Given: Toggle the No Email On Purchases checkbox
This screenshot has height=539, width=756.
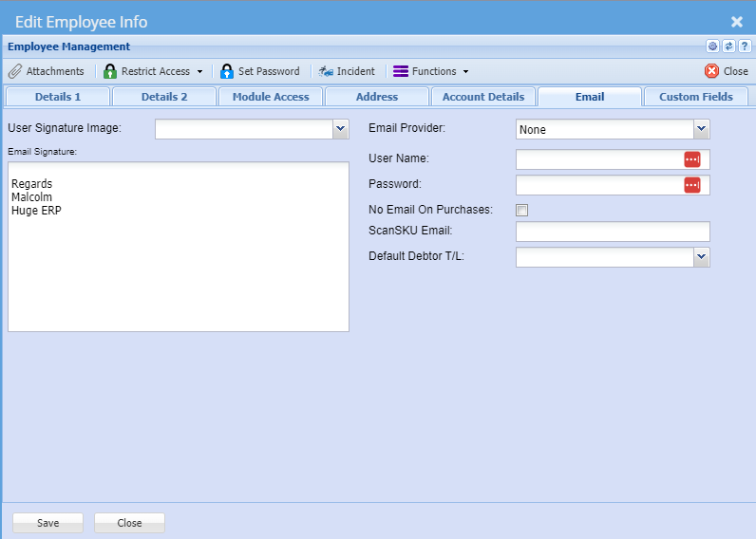Looking at the screenshot, I should point(521,210).
